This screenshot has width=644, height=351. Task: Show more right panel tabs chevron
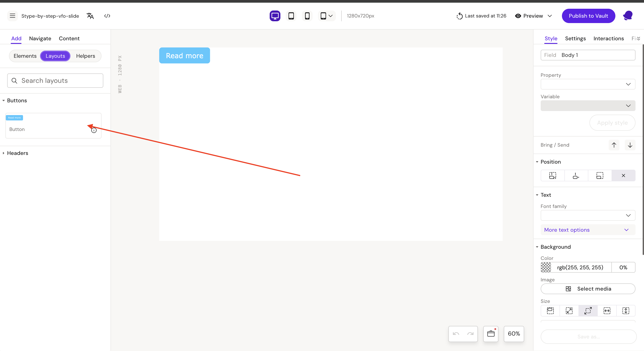click(x=638, y=39)
